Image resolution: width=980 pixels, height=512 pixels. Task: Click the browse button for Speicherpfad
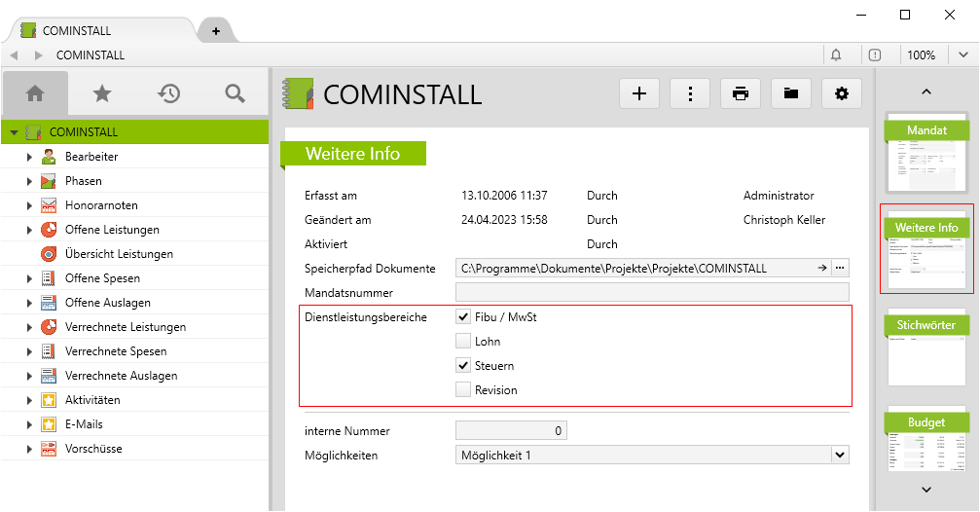[x=840, y=268]
